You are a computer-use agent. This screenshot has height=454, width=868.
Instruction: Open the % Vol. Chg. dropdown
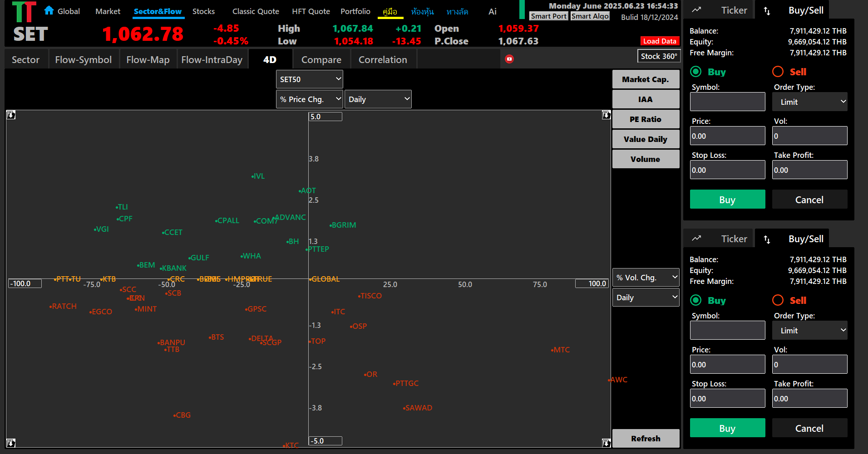[646, 278]
